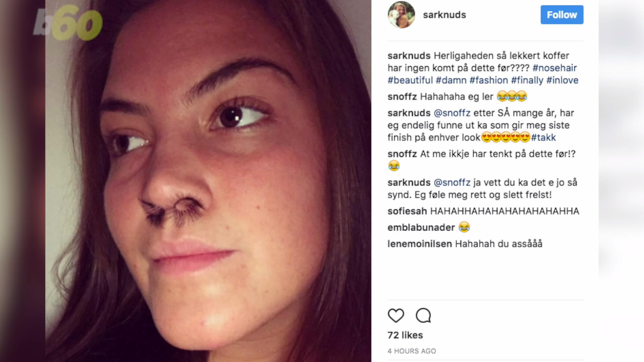Open sarknuds profile picture avatar
The height and width of the screenshot is (362, 644).
401,15
